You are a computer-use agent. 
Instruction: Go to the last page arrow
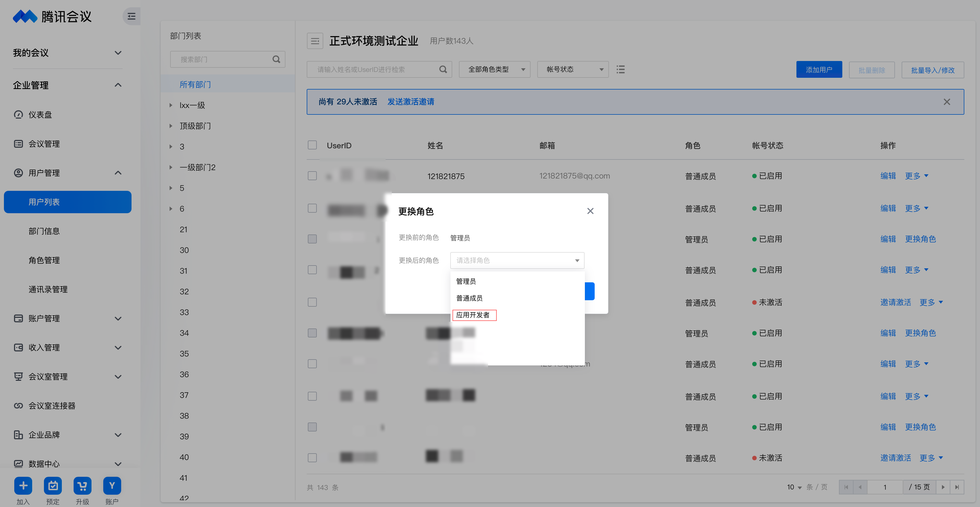[x=957, y=487]
